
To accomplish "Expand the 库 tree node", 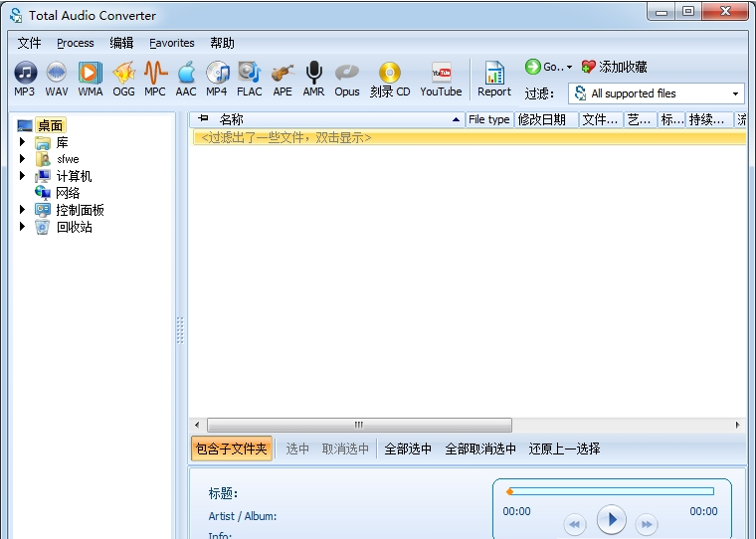I will (x=22, y=142).
